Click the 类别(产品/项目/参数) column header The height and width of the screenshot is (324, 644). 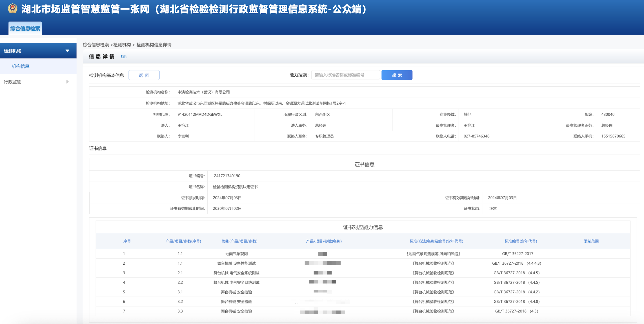(239, 241)
